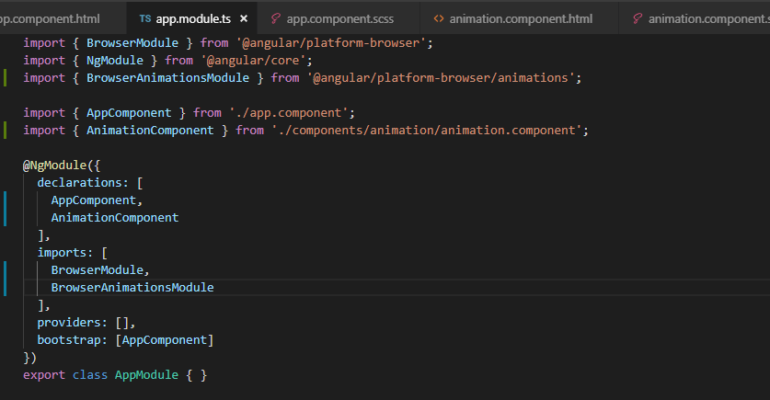The image size is (770, 400).
Task: Click the green gutter marker beside AnimationComponent import
Action: (x=5, y=130)
